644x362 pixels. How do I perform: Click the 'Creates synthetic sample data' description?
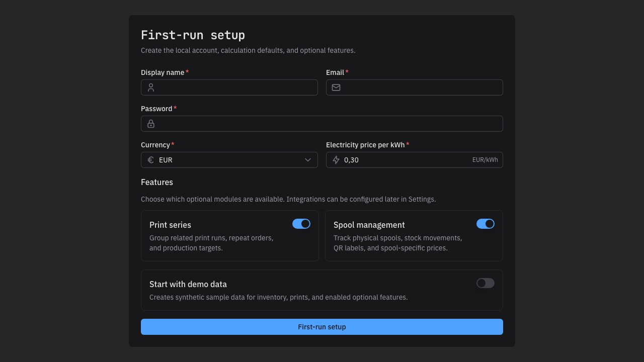pyautogui.click(x=279, y=297)
